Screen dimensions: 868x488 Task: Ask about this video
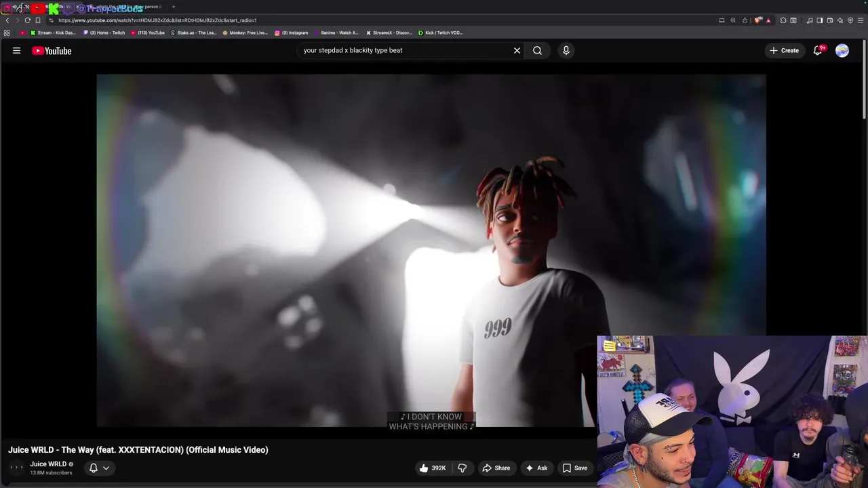pos(536,468)
